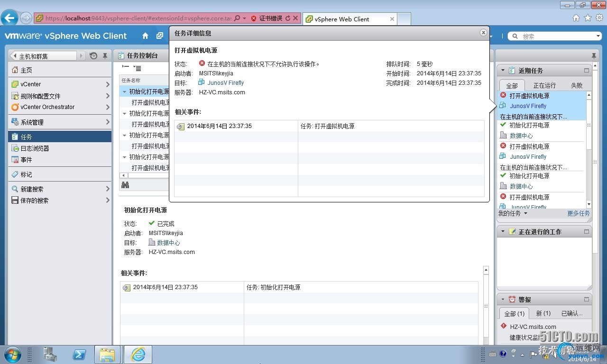607x364 pixels.
Task: Click the System Administration (系统管理) icon
Action: point(15,122)
